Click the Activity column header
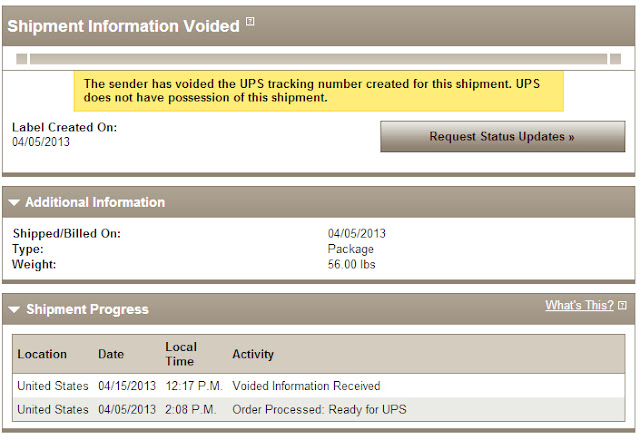 pyautogui.click(x=253, y=354)
